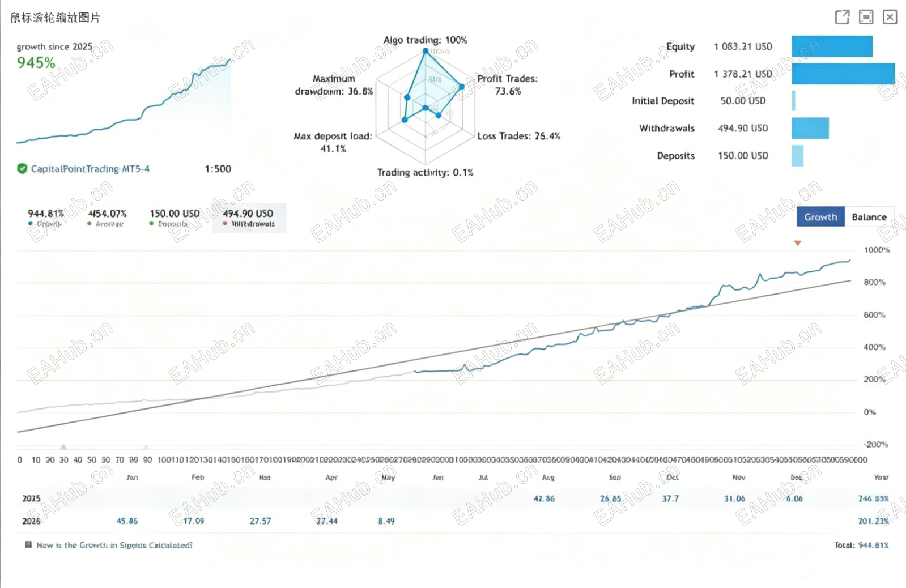This screenshot has height=588, width=906.
Task: Toggle the Deposits series legend
Action: pyautogui.click(x=175, y=218)
